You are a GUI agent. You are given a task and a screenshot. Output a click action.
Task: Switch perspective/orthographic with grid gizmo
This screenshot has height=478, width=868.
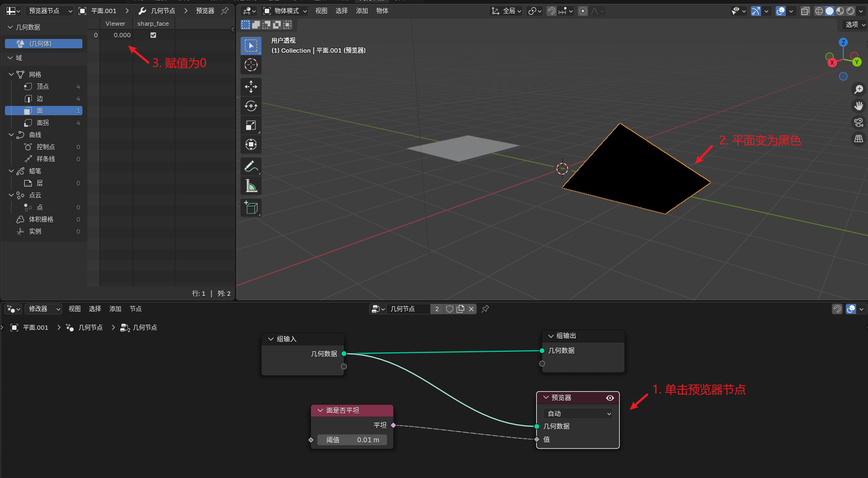tap(859, 139)
